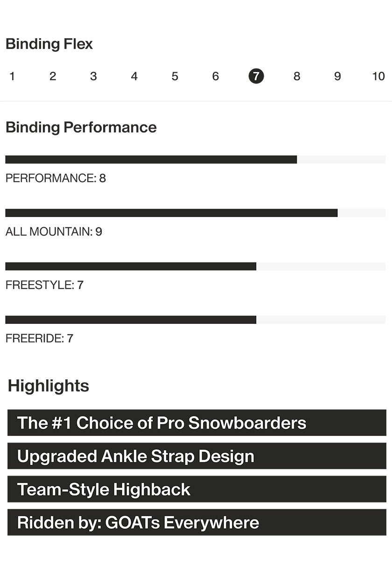Click the All Mountain rating bar
This screenshot has height=574, width=392.
196,213
